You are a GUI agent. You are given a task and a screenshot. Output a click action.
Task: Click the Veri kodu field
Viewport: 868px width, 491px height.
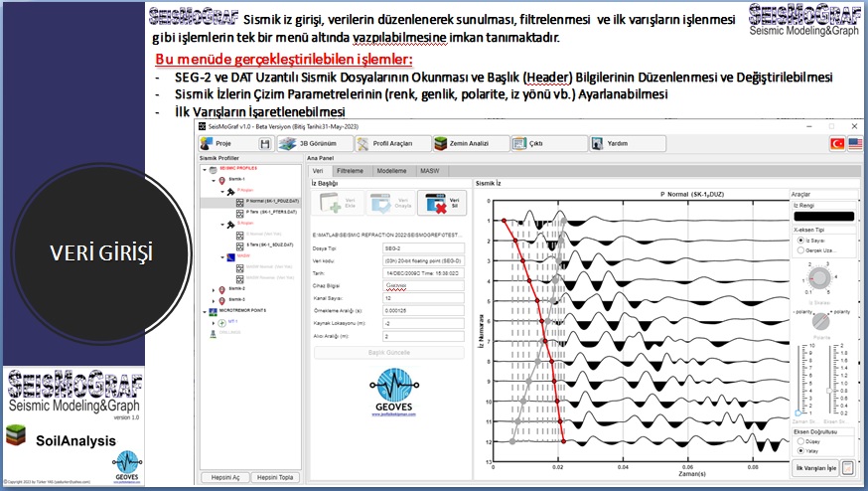[423, 260]
